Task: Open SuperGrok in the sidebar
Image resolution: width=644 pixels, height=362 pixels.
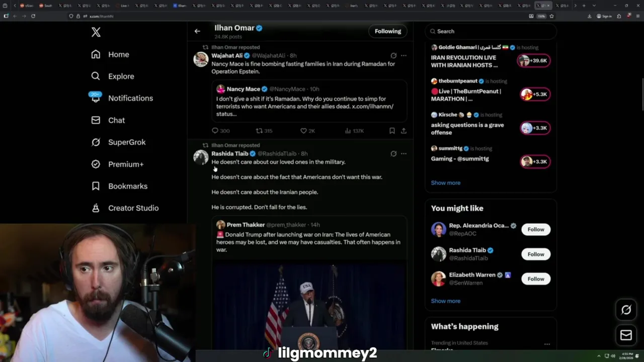Action: 118,142
